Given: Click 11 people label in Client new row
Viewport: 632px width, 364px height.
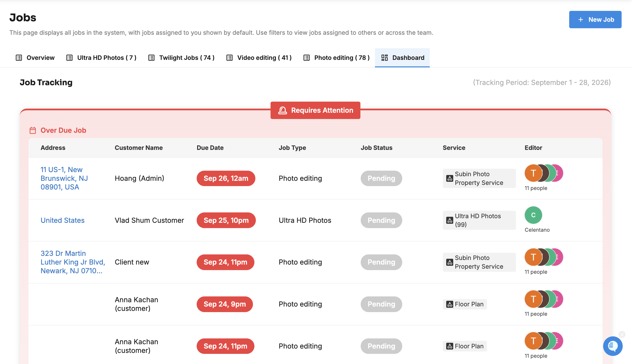Looking at the screenshot, I should pos(536,272).
